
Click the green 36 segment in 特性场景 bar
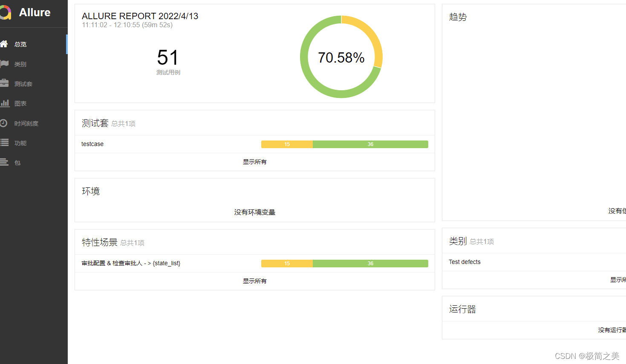tap(370, 264)
